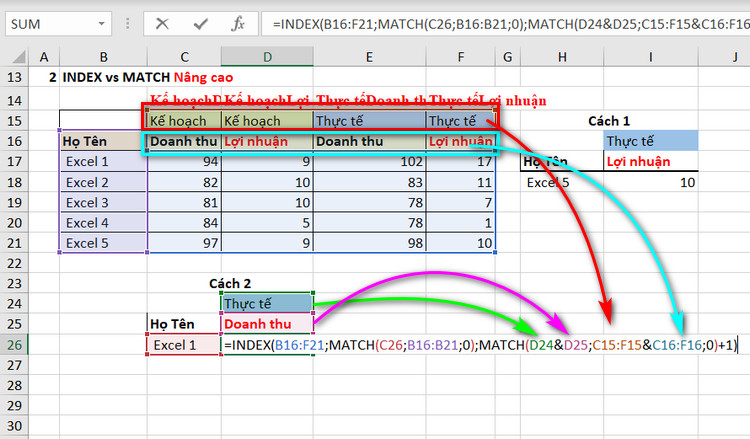
Task: Select the 'Excel 5' name in B21
Action: pyautogui.click(x=103, y=243)
